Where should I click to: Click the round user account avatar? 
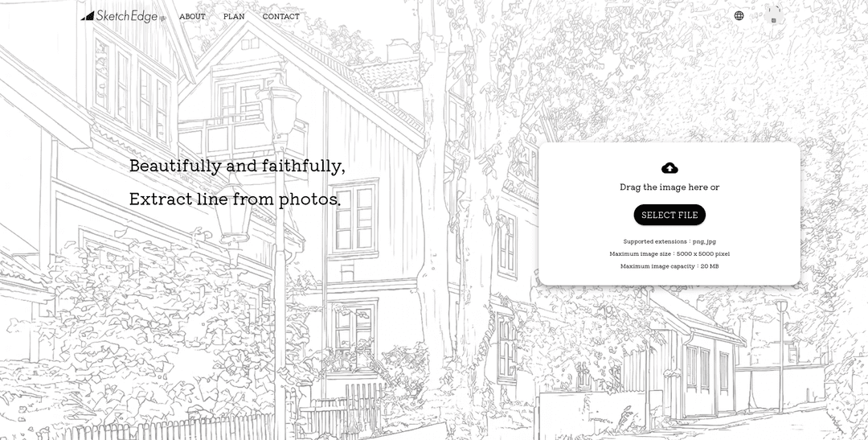774,15
